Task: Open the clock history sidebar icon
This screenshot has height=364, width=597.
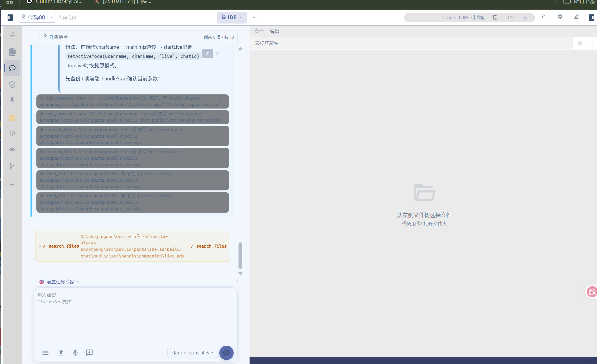Action: [12, 133]
